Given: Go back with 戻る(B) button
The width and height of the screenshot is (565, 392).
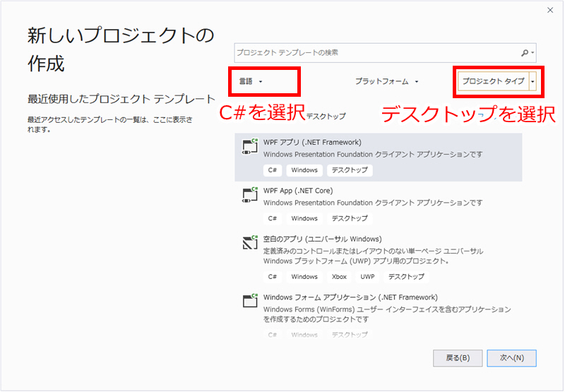Looking at the screenshot, I should click(458, 358).
